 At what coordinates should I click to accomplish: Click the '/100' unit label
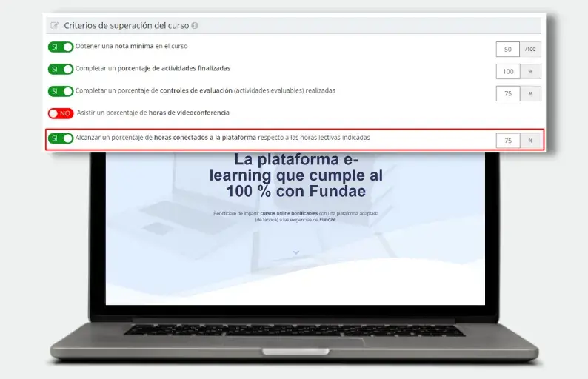point(530,49)
